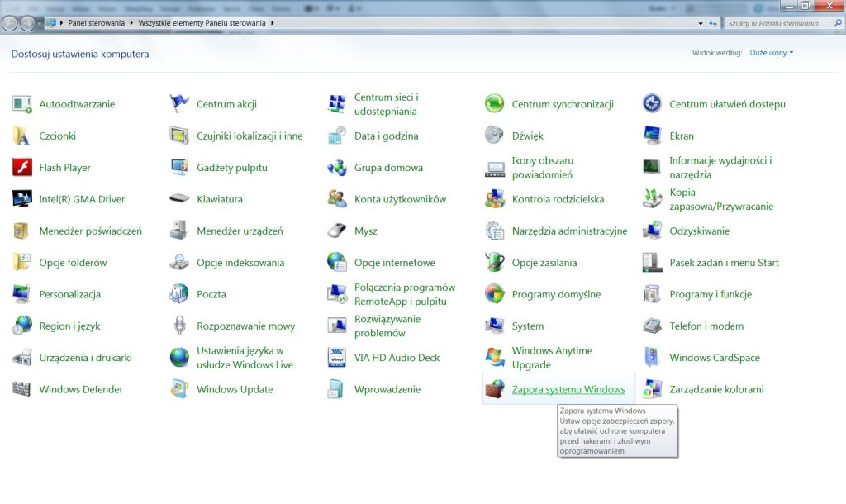The width and height of the screenshot is (846, 504).
Task: Open Pasek zadań i menu Start
Action: point(724,263)
